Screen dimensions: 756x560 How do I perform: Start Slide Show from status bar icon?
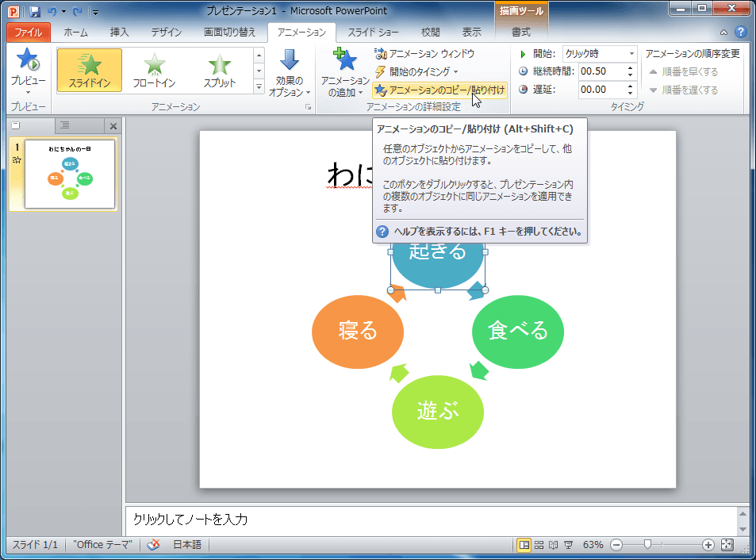pos(569,545)
